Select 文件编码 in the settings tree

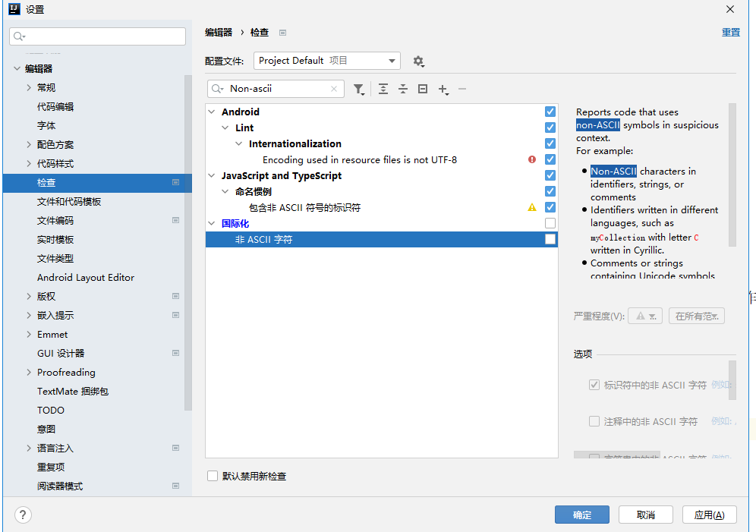(x=55, y=220)
